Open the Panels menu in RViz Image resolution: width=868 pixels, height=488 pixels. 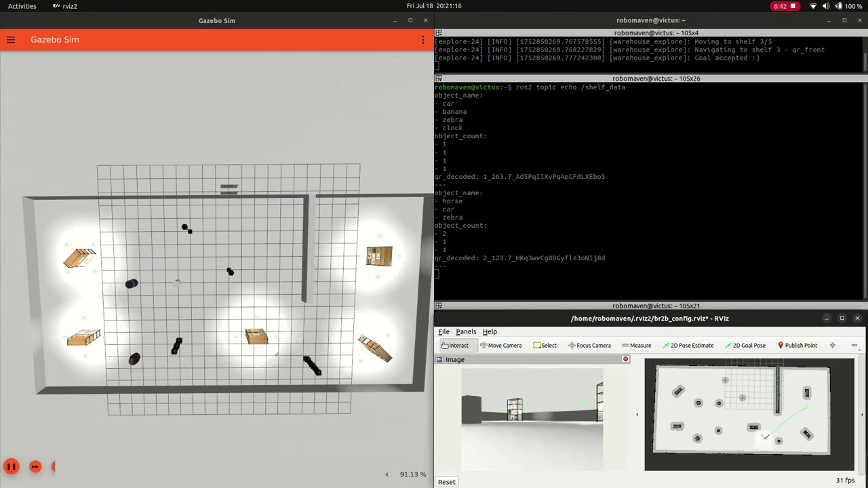[x=466, y=332]
